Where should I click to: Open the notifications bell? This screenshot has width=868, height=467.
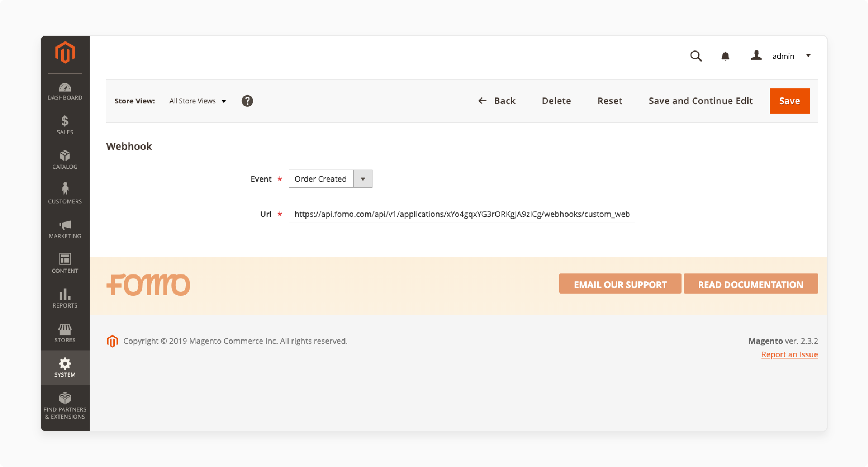pyautogui.click(x=725, y=56)
